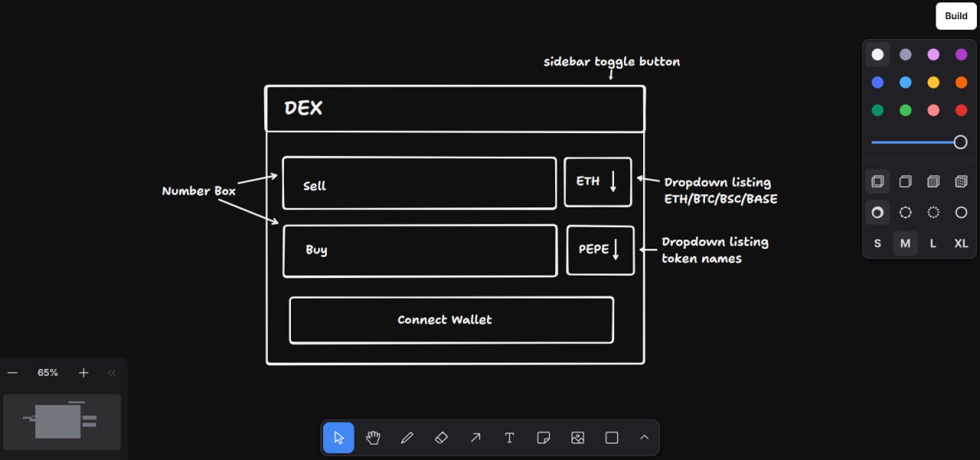This screenshot has height=460, width=980.
Task: Choose the pattern fill style
Action: (961, 182)
